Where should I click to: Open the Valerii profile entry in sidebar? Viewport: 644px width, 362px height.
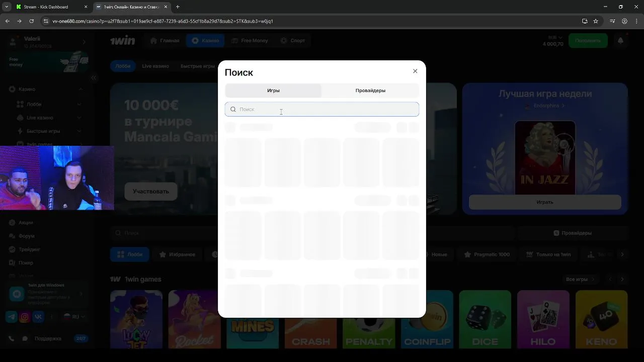click(x=48, y=42)
